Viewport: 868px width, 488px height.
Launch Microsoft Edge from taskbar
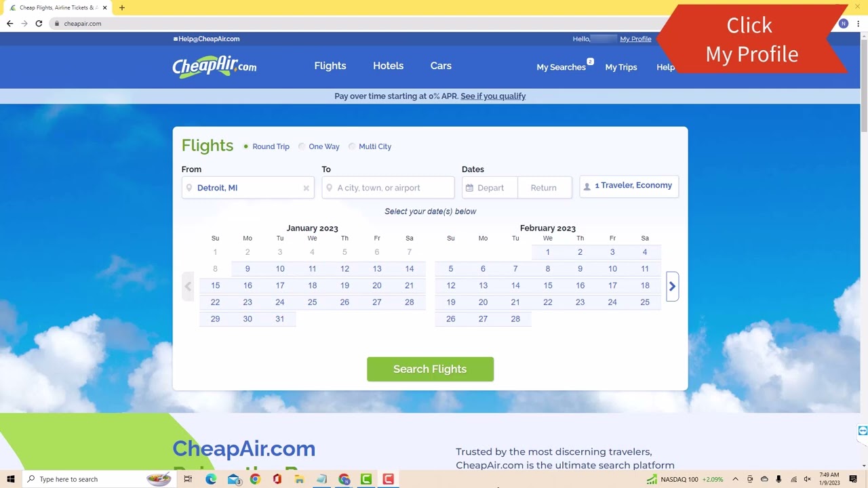[211, 479]
